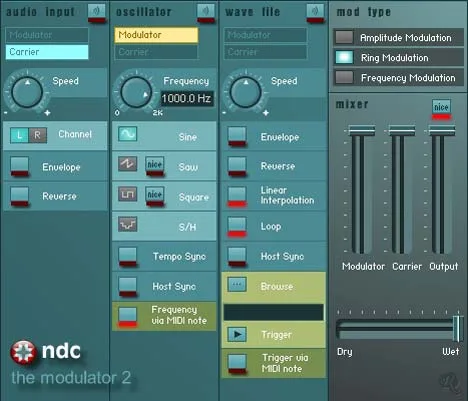
Task: Set audio input as Modulator
Action: (47, 35)
